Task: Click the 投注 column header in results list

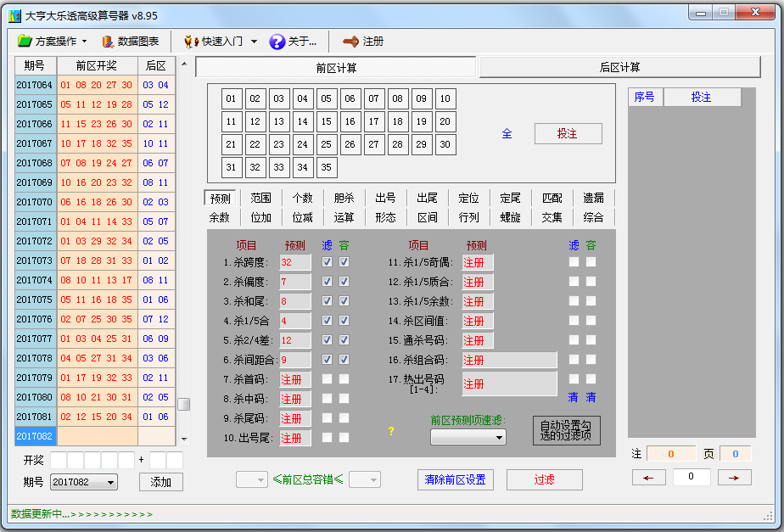Action: (x=702, y=97)
